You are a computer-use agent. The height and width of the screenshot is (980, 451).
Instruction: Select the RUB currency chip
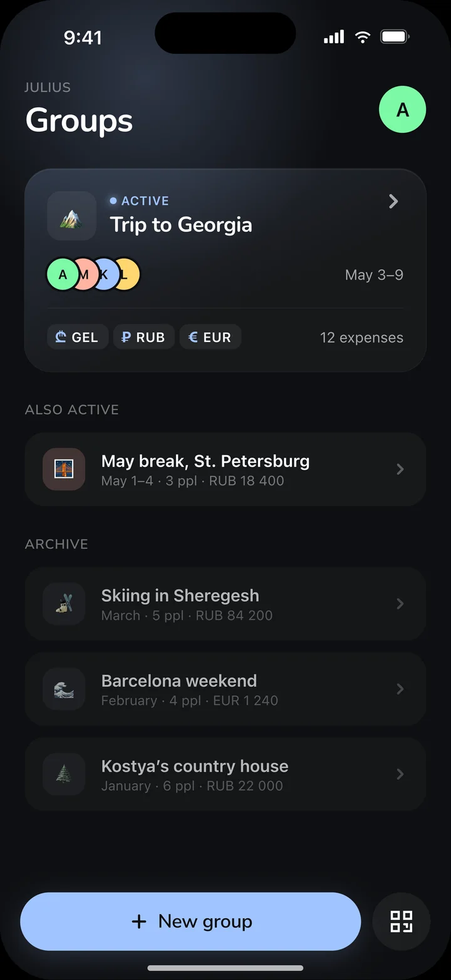(x=143, y=337)
